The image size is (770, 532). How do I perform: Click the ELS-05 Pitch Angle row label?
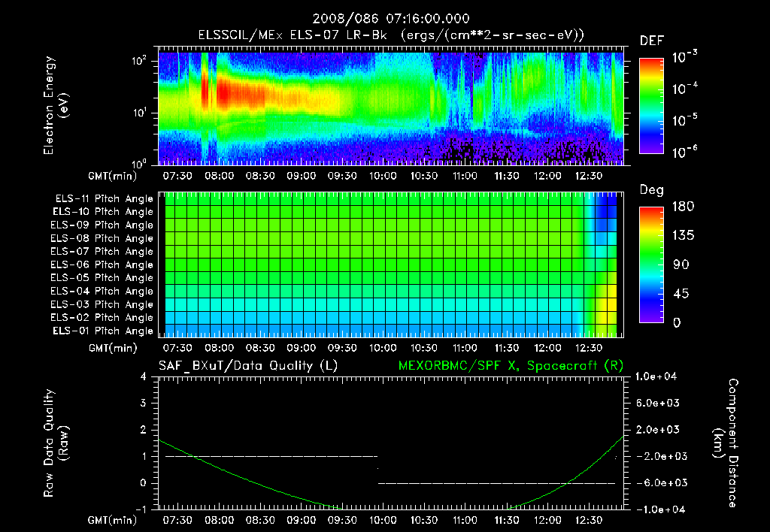[x=102, y=278]
